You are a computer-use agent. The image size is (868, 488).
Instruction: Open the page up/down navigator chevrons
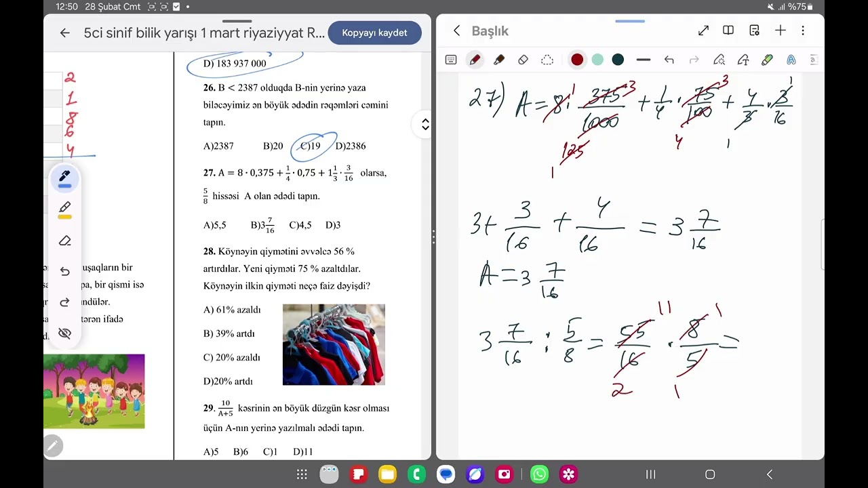pyautogui.click(x=425, y=125)
